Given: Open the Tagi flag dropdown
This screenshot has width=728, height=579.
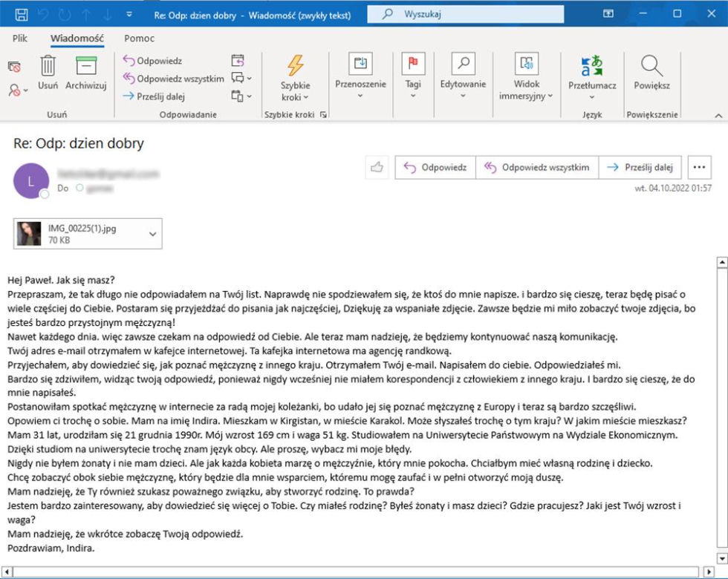Looking at the screenshot, I should (x=413, y=76).
